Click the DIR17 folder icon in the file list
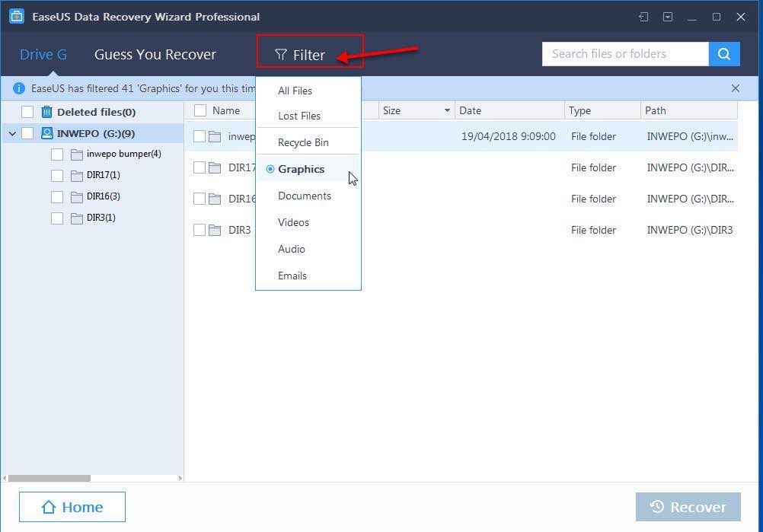This screenshot has width=763, height=532. (x=215, y=167)
